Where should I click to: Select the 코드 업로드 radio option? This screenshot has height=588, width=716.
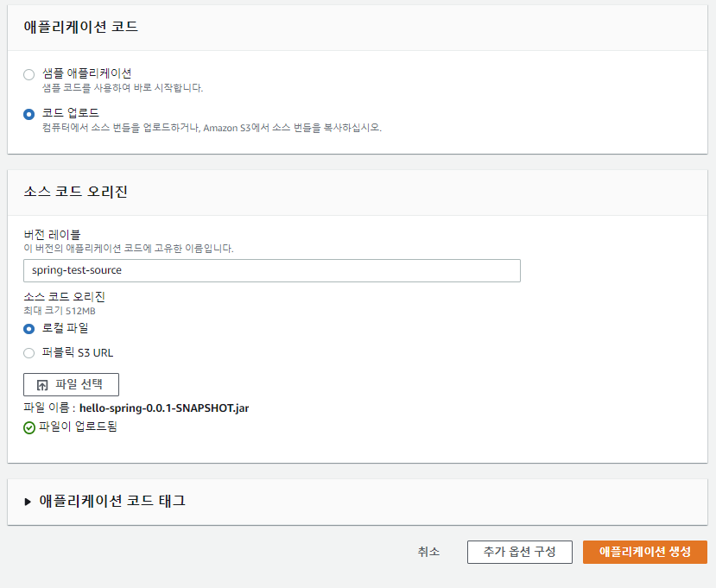pos(29,114)
